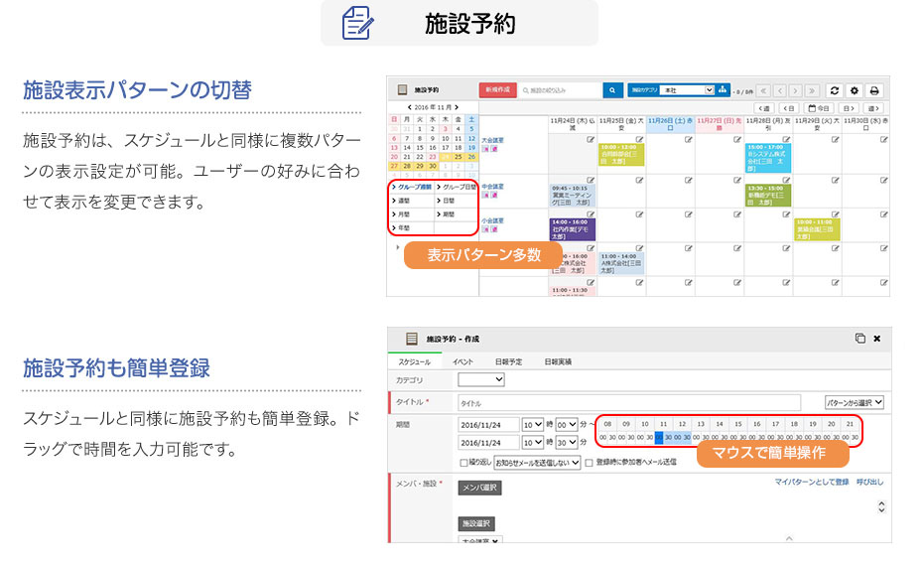Open the カテゴリ dropdown
Screen dimensions: 924x567
[x=481, y=379]
